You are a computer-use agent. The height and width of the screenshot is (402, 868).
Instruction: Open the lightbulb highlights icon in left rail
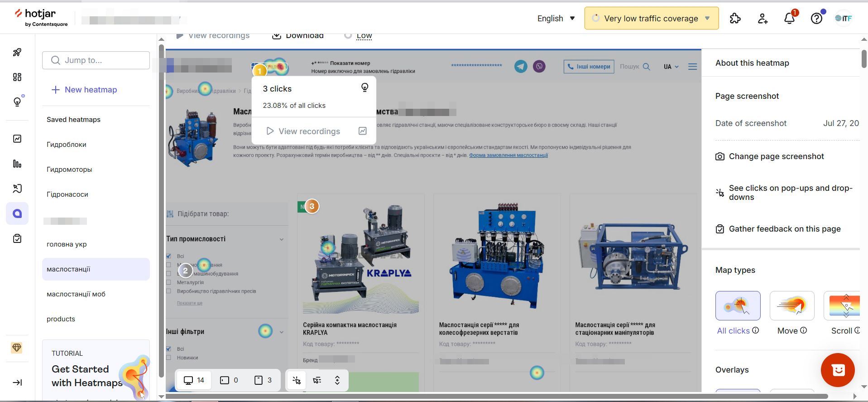(x=17, y=102)
